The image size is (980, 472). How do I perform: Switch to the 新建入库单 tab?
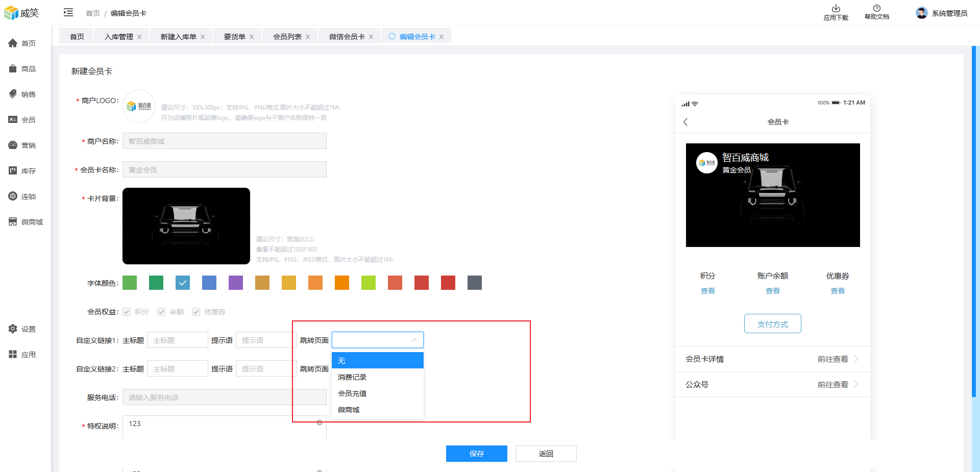coord(178,37)
